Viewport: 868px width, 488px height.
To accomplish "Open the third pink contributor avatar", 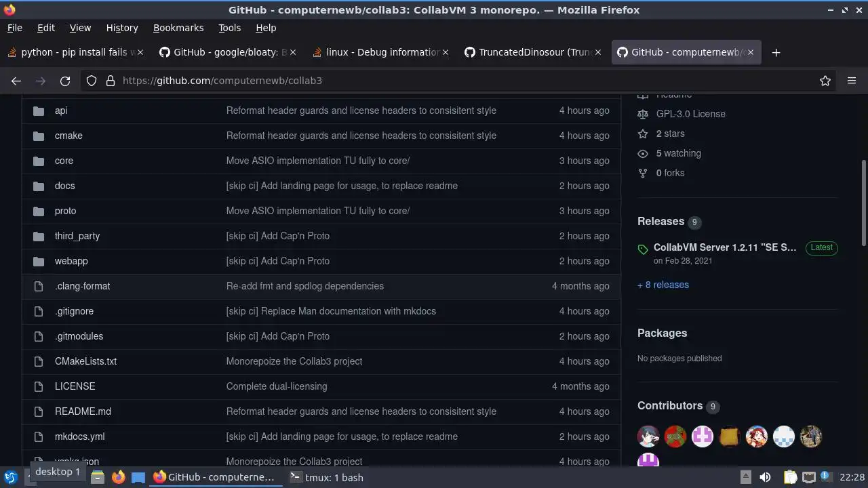I will click(703, 436).
